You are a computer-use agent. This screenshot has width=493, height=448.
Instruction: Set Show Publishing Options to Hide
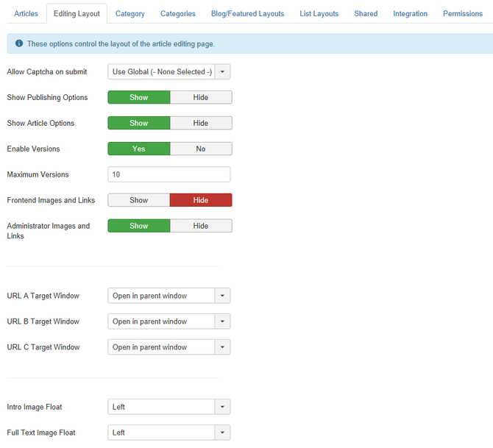[x=201, y=97]
